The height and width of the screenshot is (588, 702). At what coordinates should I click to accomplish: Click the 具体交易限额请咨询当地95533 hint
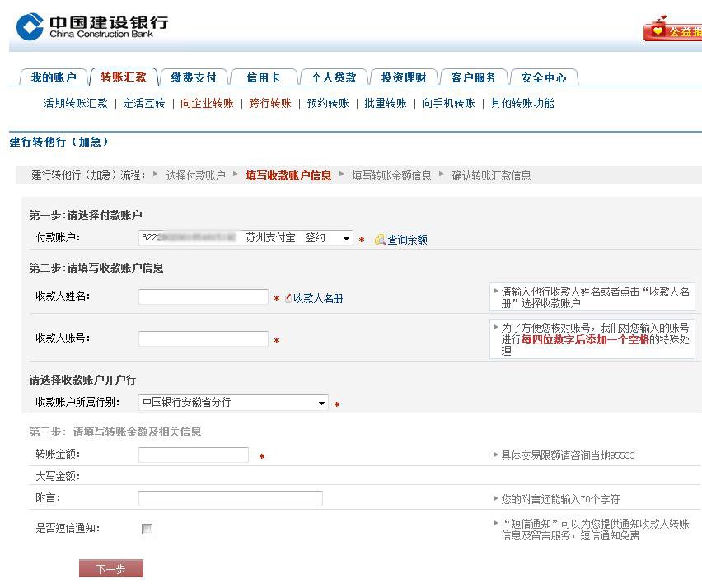click(x=568, y=455)
